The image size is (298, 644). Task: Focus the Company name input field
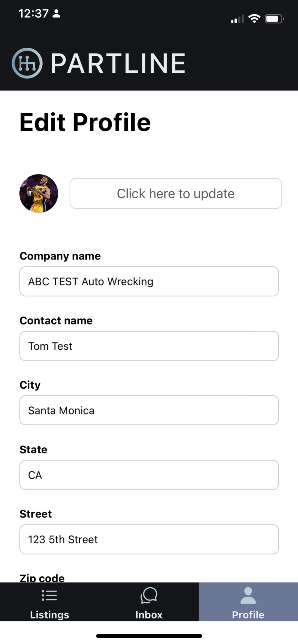[149, 281]
